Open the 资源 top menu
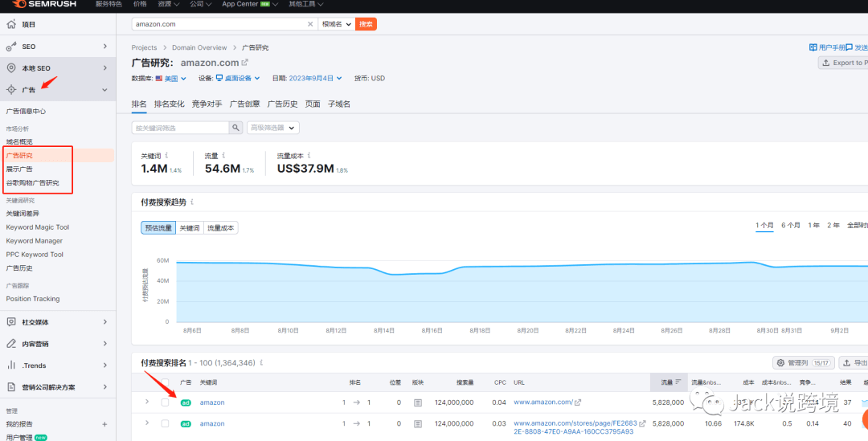 168,4
